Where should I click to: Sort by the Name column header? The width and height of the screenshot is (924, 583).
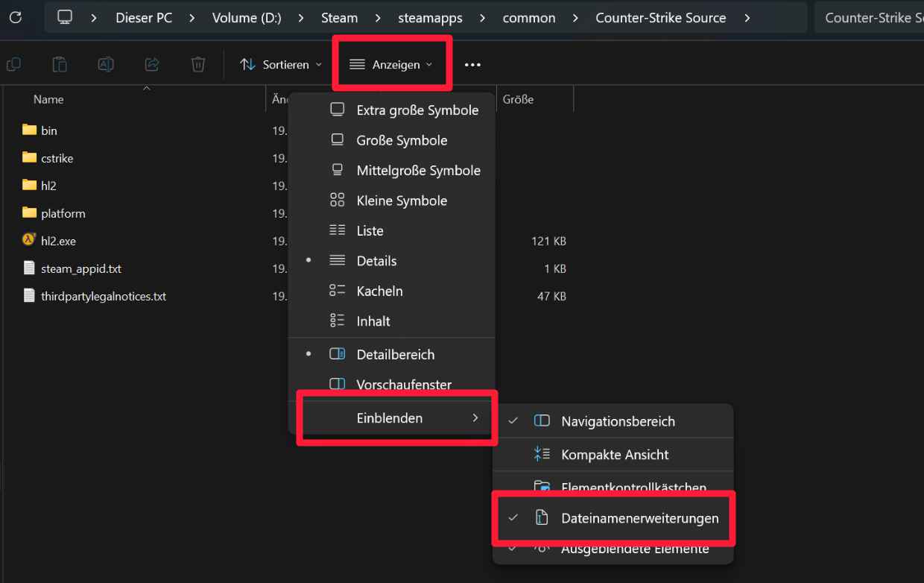pos(48,99)
